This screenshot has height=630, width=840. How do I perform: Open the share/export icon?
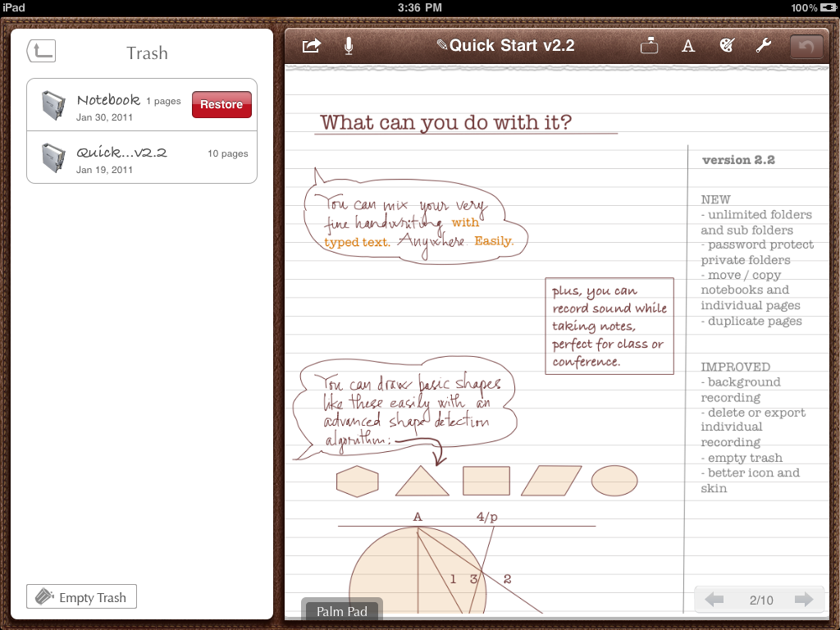point(311,46)
